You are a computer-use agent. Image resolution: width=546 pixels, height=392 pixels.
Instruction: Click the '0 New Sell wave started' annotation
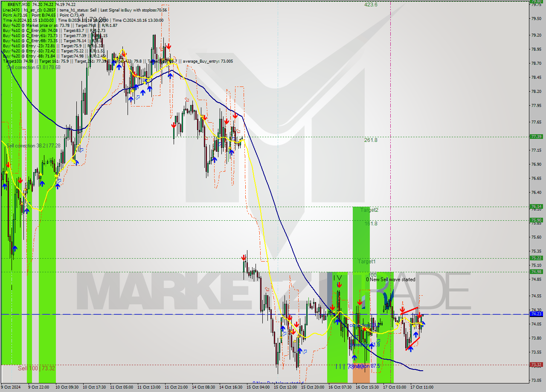390,280
